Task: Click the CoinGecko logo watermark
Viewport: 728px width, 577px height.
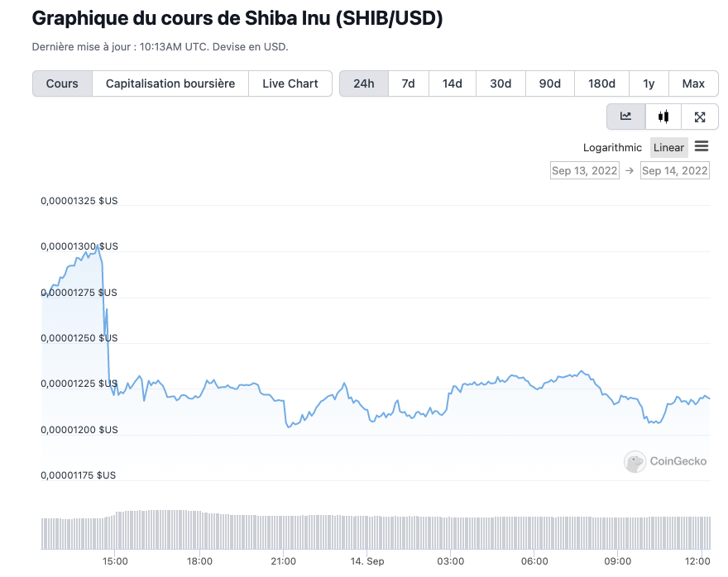Action: pyautogui.click(x=666, y=461)
